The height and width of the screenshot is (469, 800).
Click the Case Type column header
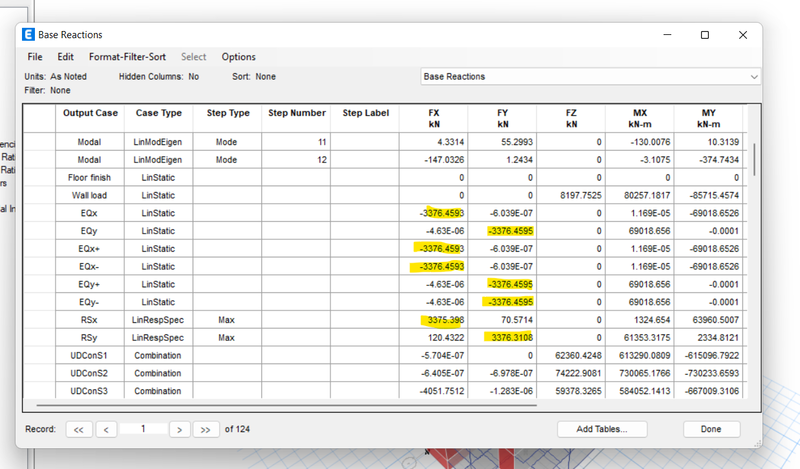click(x=159, y=118)
